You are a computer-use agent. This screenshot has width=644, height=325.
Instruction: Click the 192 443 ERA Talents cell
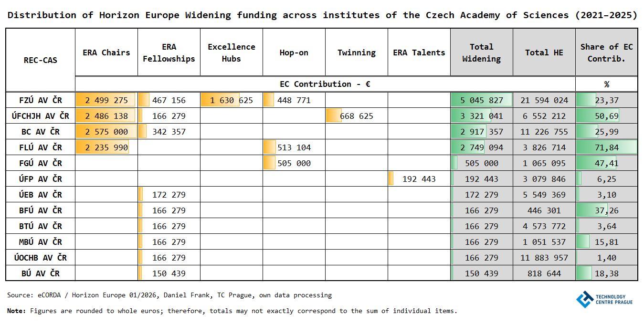419,179
